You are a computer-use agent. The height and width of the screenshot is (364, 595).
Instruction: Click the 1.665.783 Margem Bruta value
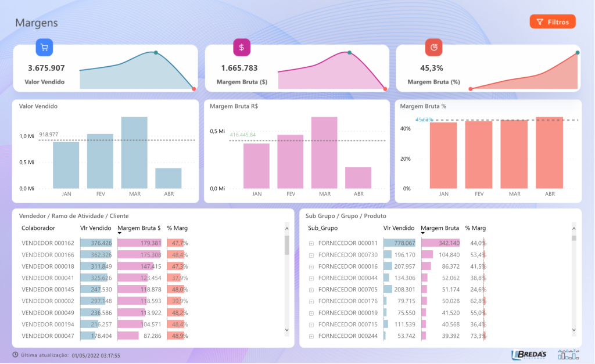pyautogui.click(x=239, y=69)
